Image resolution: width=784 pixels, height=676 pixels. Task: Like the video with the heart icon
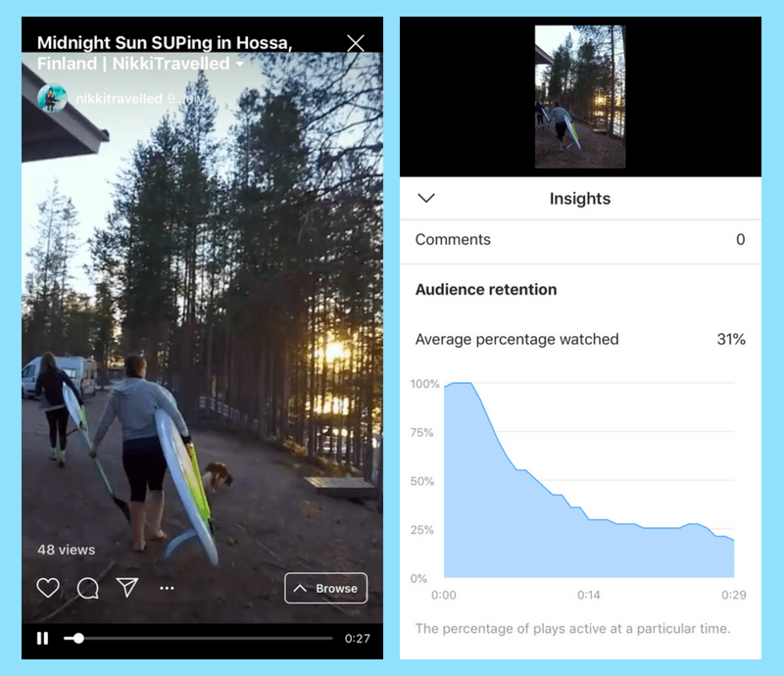pos(48,588)
